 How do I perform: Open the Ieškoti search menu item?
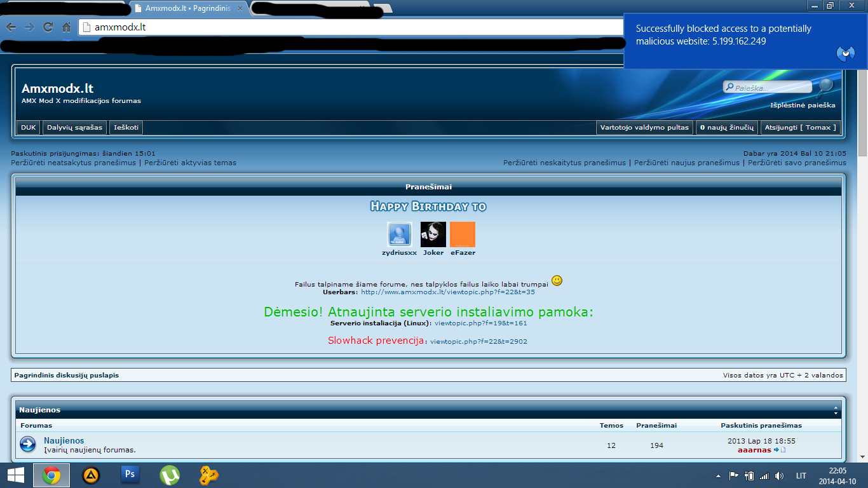point(126,128)
